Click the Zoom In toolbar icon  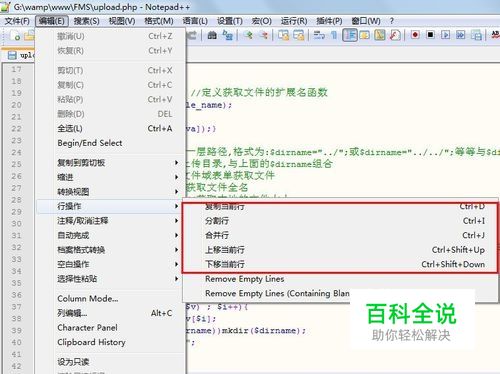point(248,35)
